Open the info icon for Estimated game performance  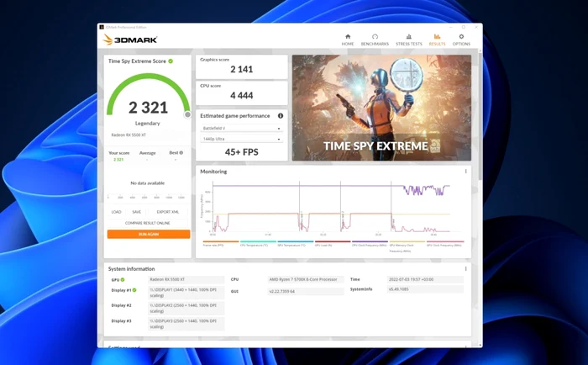(x=280, y=116)
